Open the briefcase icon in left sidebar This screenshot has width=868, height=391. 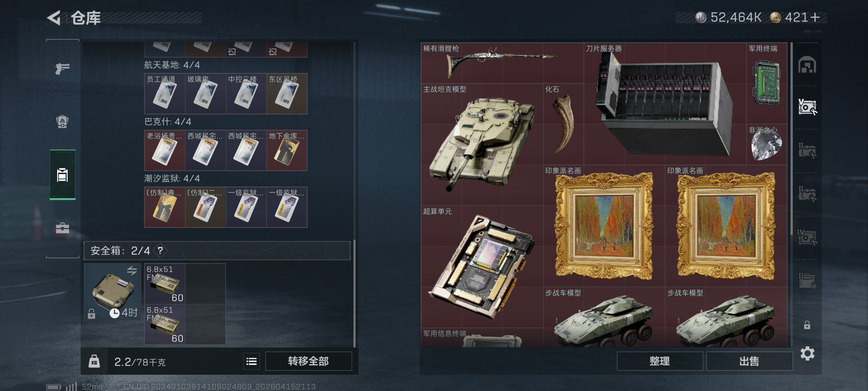pos(62,228)
